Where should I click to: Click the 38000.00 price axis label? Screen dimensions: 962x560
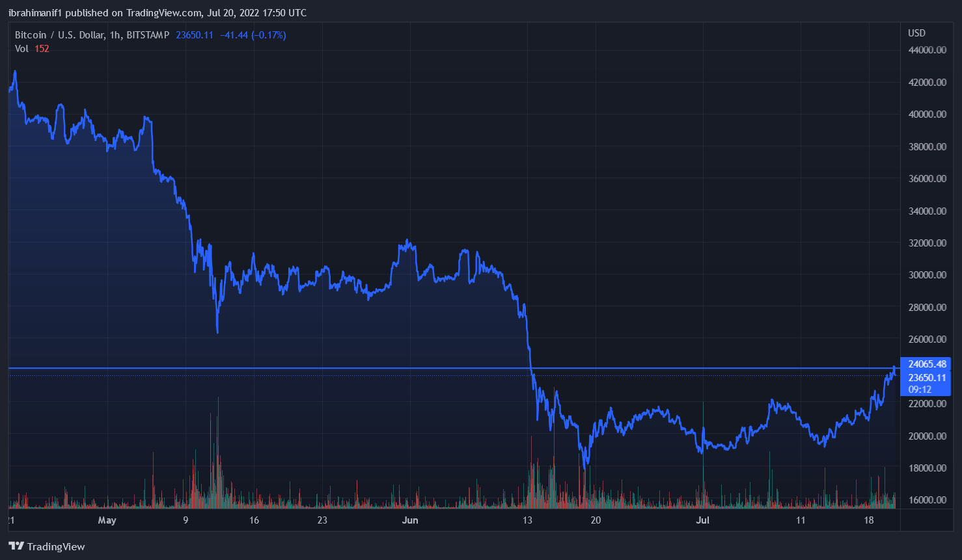click(x=928, y=147)
